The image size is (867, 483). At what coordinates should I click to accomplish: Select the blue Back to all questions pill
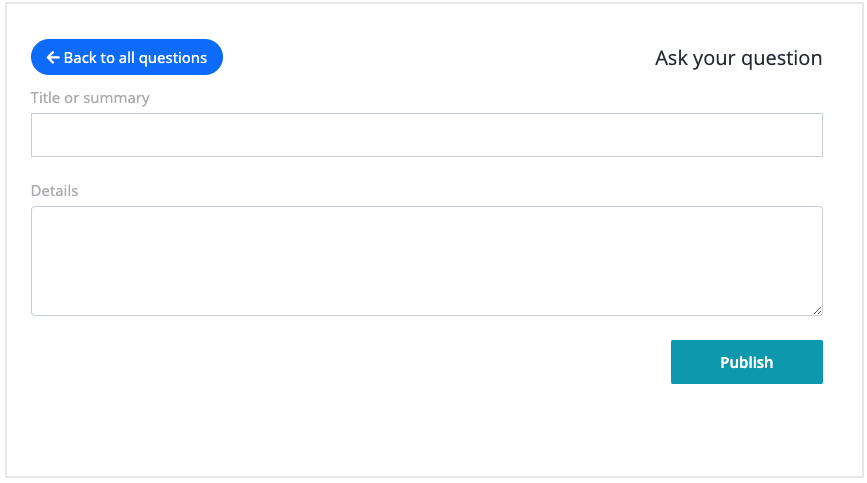[127, 57]
